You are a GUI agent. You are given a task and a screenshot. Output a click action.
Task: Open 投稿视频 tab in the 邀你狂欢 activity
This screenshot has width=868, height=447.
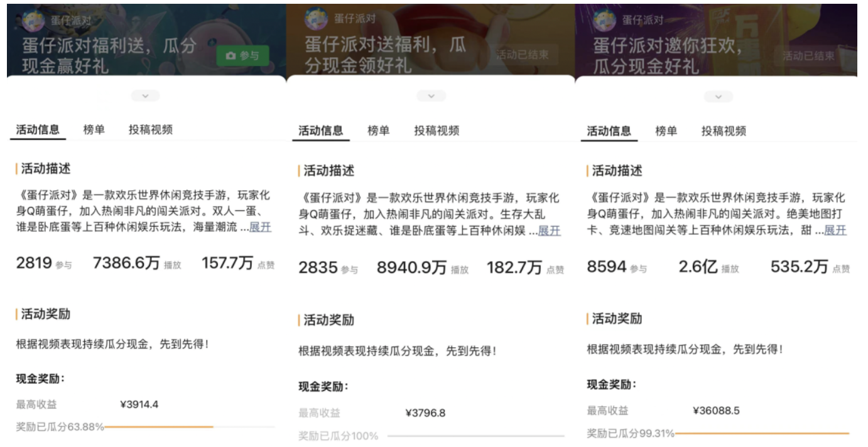pos(724,131)
